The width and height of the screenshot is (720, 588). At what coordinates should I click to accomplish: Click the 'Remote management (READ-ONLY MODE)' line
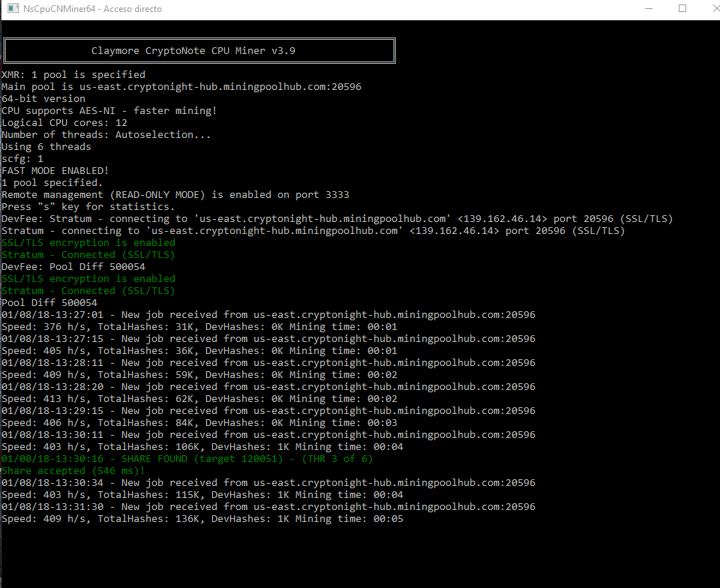[175, 194]
